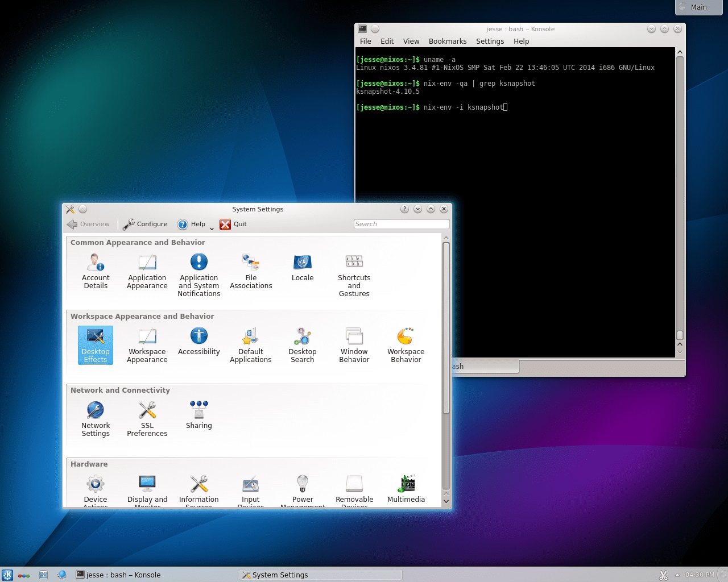728x582 pixels.
Task: Click Configure in System Settings toolbar
Action: pos(145,224)
